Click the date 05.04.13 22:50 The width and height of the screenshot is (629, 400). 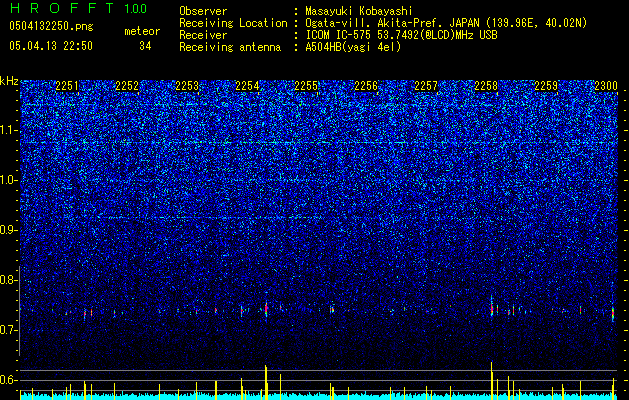click(x=51, y=46)
